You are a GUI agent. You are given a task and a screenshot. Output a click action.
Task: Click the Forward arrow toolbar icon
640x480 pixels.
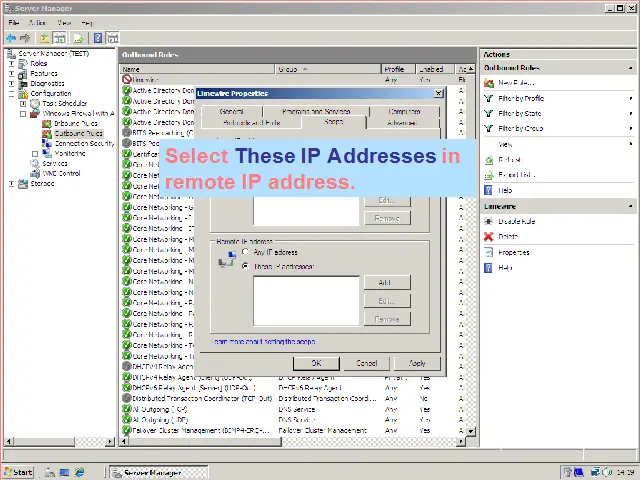pos(25,38)
